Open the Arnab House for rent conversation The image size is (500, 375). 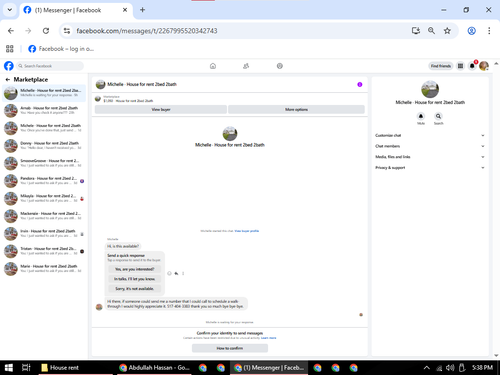44,111
